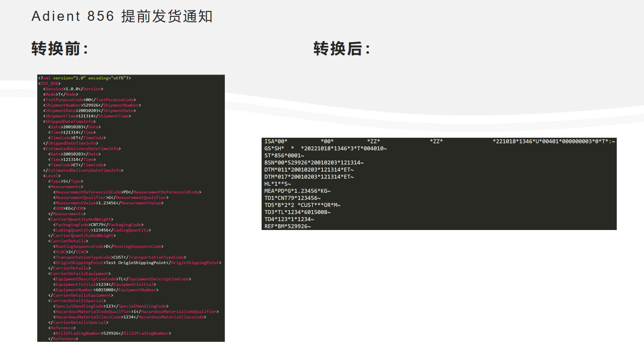The image size is (644, 360).
Task: Click the XML declaration line with encoding utf8
Action: pos(84,78)
